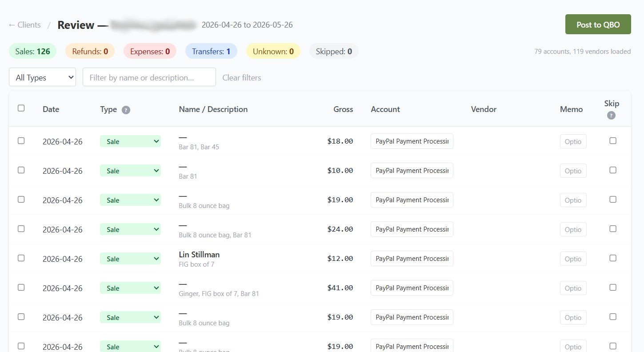Click the filter by name or description field
This screenshot has height=352, width=644.
coord(149,77)
